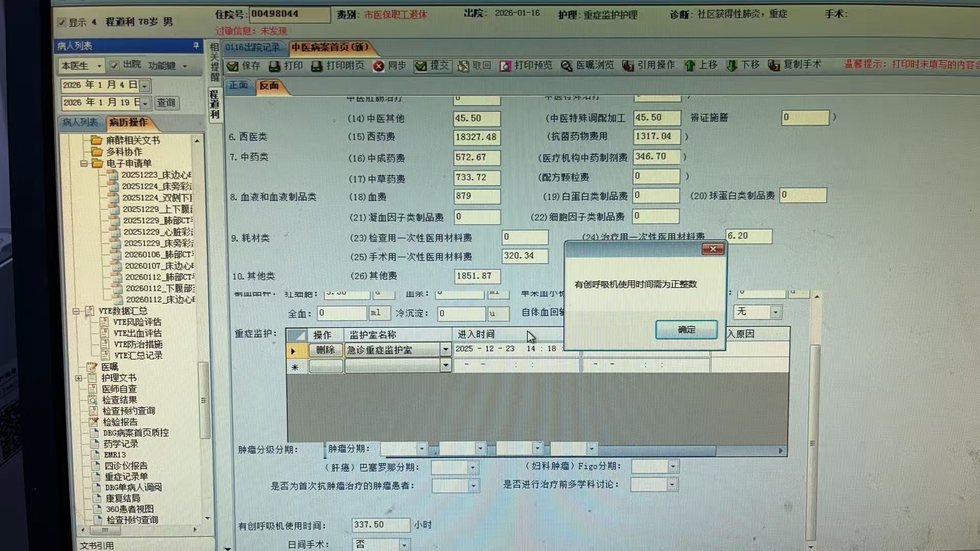Switch to the 病人列表 tab

tap(80, 122)
